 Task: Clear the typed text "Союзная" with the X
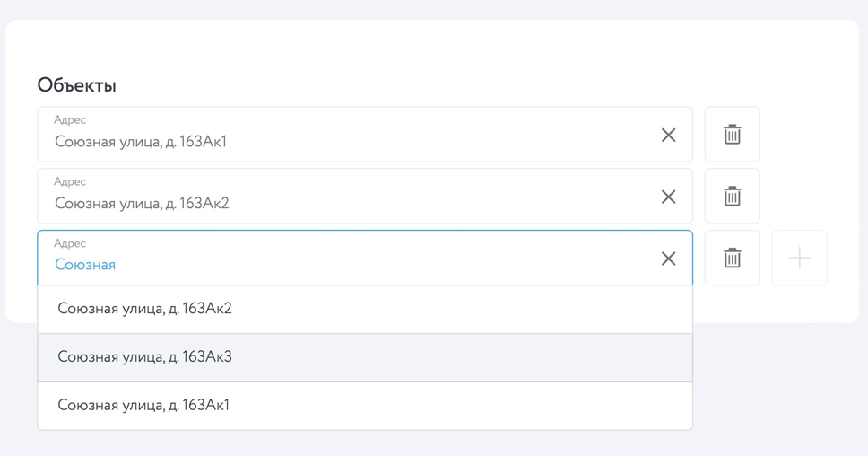click(x=668, y=259)
